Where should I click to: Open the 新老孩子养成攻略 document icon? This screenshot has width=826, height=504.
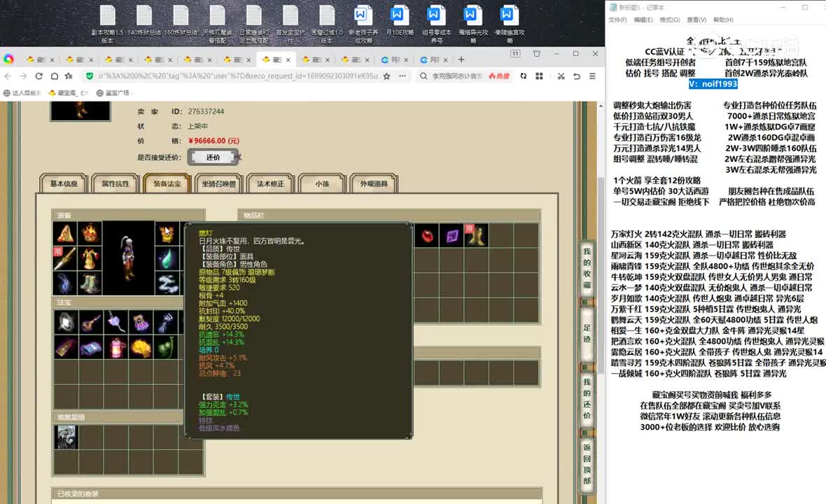click(363, 24)
